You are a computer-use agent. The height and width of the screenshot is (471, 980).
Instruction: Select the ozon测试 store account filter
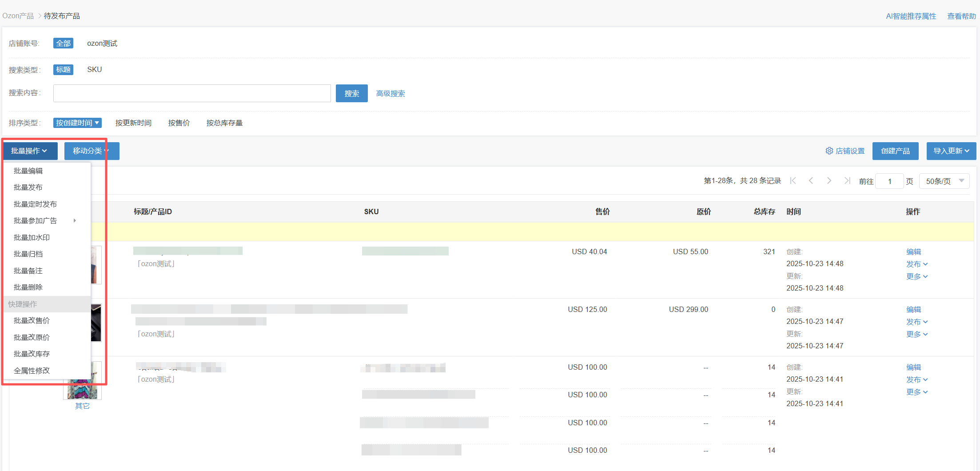coord(102,44)
